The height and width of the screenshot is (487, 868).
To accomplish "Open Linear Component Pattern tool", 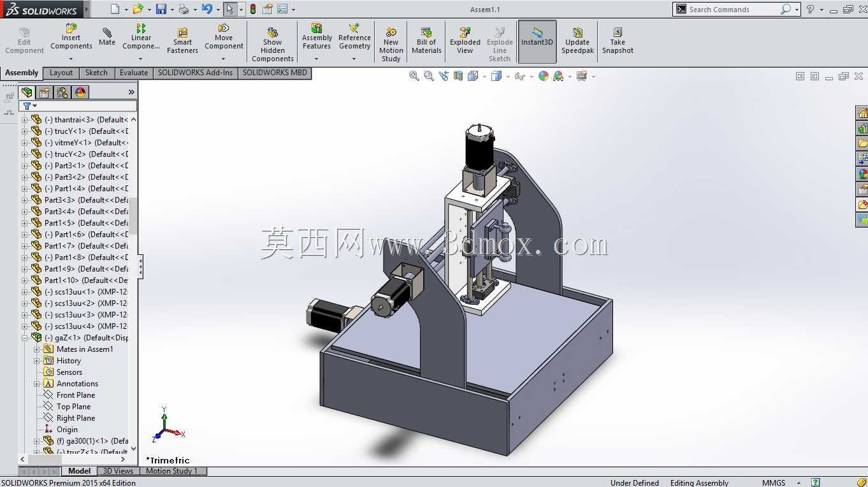I will click(x=141, y=37).
